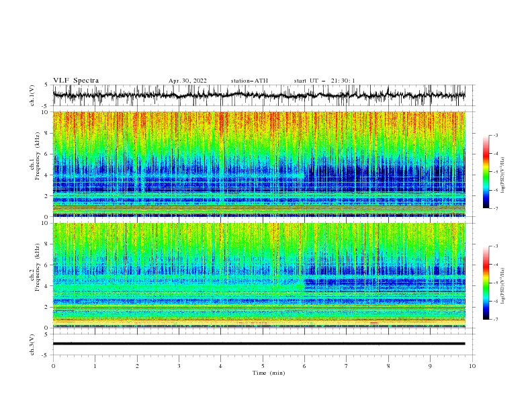Click the ch.2 spectrogram plot
Viewport: 532px width, 411px height.
tap(259, 275)
